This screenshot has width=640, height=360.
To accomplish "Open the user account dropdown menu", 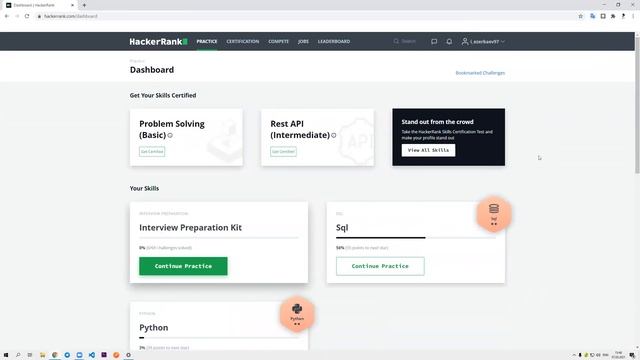I will click(x=484, y=41).
